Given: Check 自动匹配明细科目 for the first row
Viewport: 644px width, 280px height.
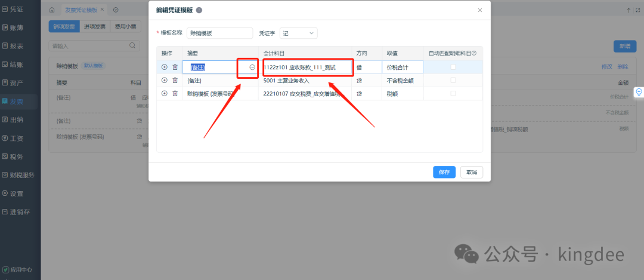Looking at the screenshot, I should [453, 67].
